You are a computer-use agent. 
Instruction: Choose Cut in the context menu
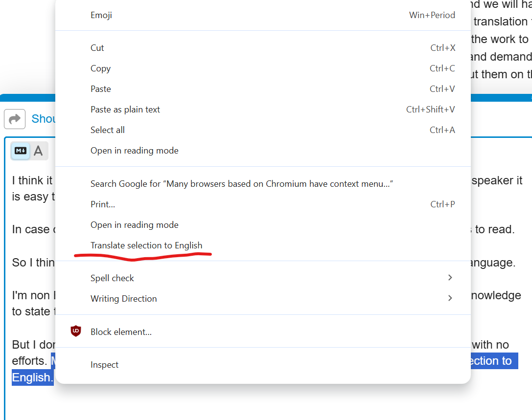tap(97, 47)
